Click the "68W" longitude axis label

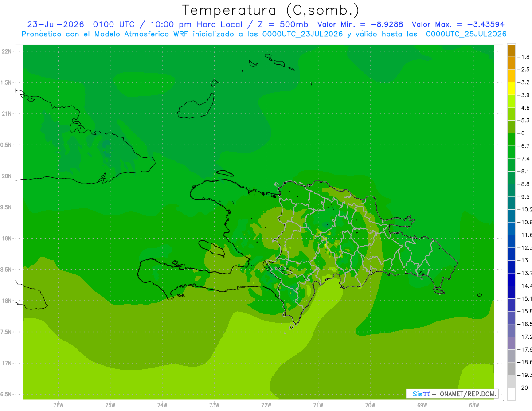[474, 405]
